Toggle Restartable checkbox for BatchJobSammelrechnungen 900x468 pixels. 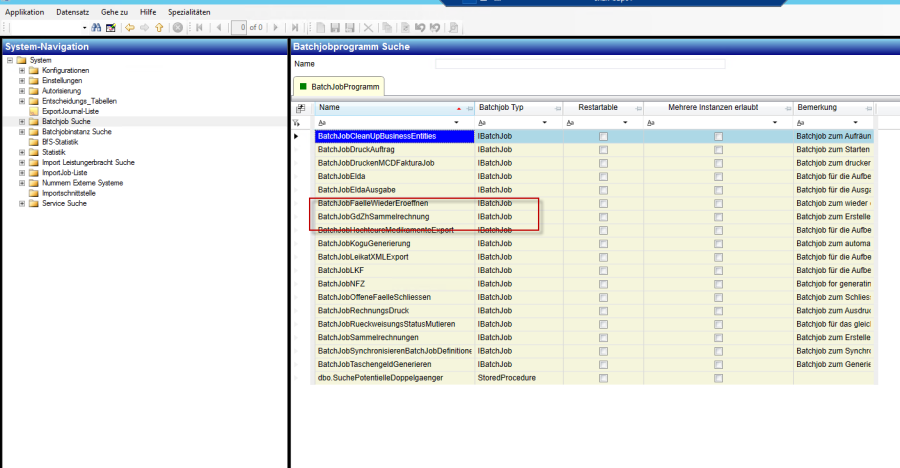tap(603, 338)
